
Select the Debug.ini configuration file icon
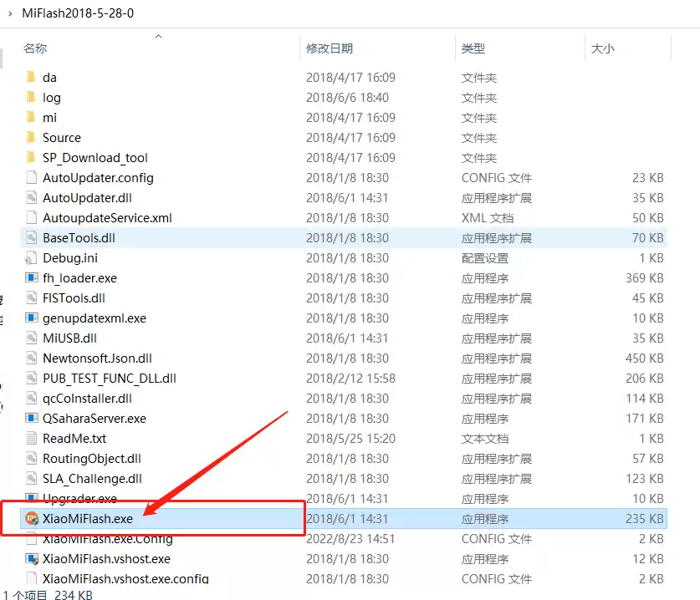(33, 257)
